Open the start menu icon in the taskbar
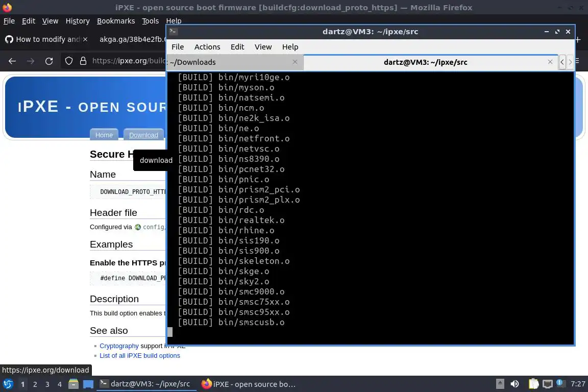588x392 pixels. tap(8, 384)
